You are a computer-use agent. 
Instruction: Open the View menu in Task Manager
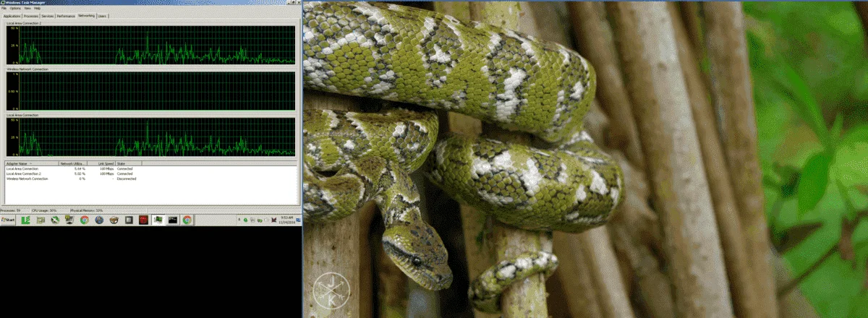(27, 8)
